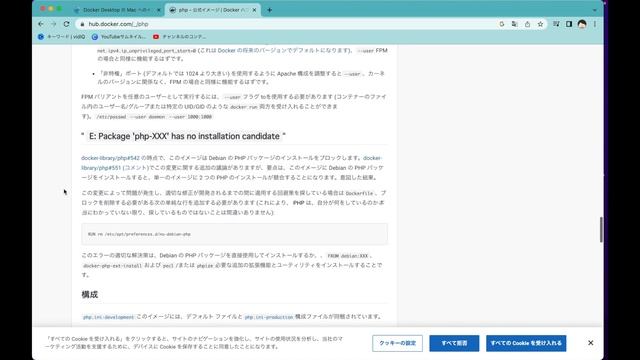This screenshot has width=640, height=360.
Task: Accept all cookies button
Action: [x=526, y=343]
